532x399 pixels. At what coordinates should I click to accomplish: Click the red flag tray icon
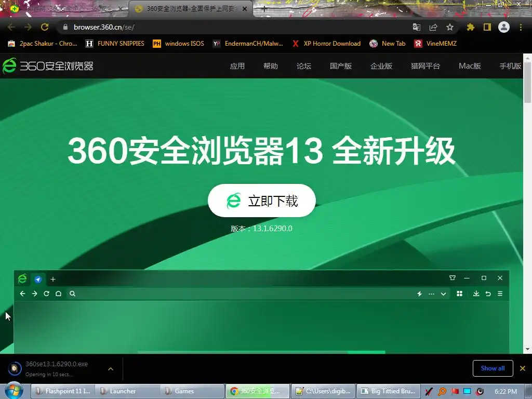click(455, 392)
